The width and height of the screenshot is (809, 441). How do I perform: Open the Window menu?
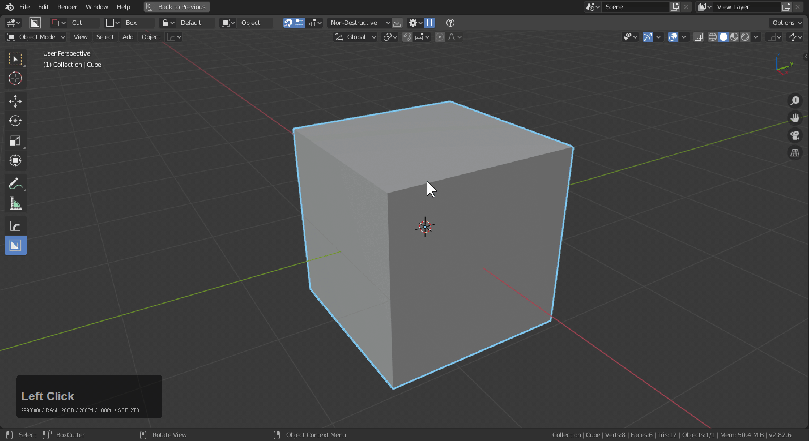[x=96, y=7]
